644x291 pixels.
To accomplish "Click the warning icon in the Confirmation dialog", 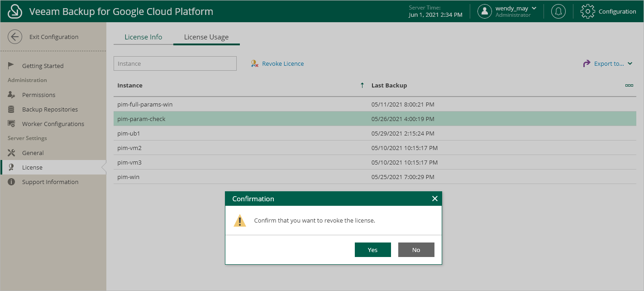I will click(240, 221).
